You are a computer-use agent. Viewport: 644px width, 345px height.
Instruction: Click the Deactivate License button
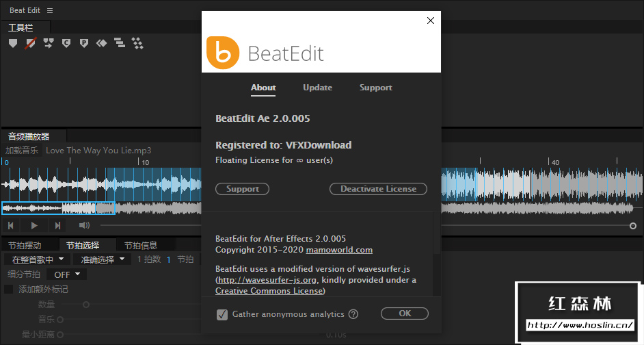pos(378,189)
